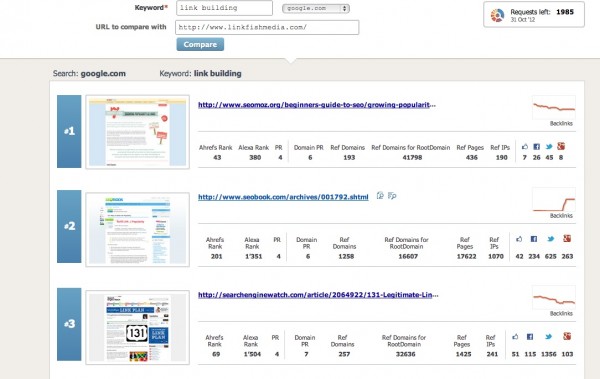The height and width of the screenshot is (379, 600).
Task: Open the searchenginewatch.com article link
Action: (318, 295)
